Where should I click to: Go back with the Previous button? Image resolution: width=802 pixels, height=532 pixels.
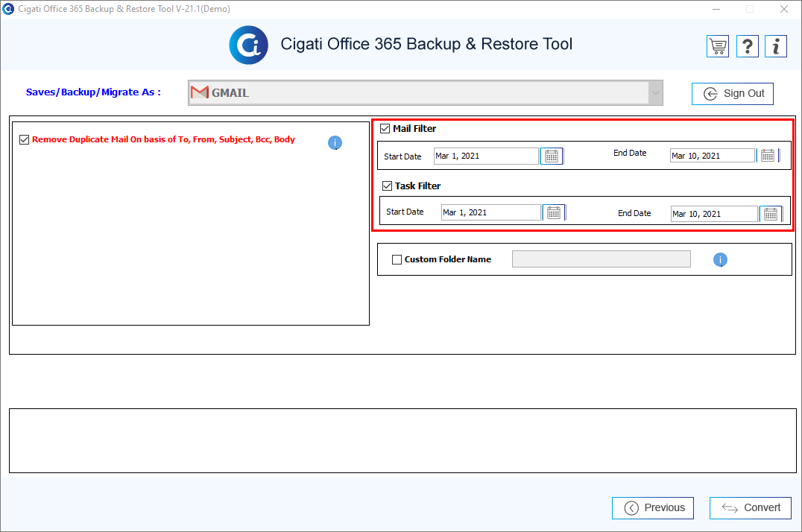653,508
